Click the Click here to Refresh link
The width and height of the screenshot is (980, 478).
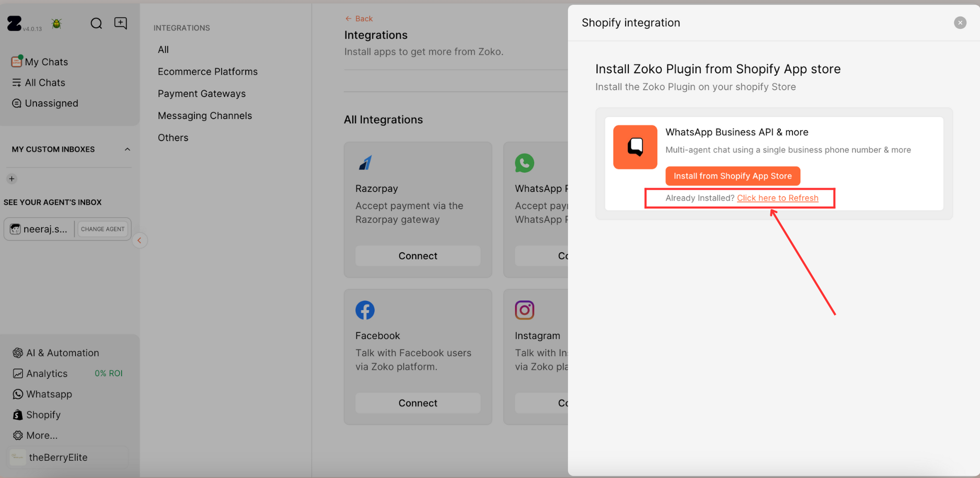777,198
